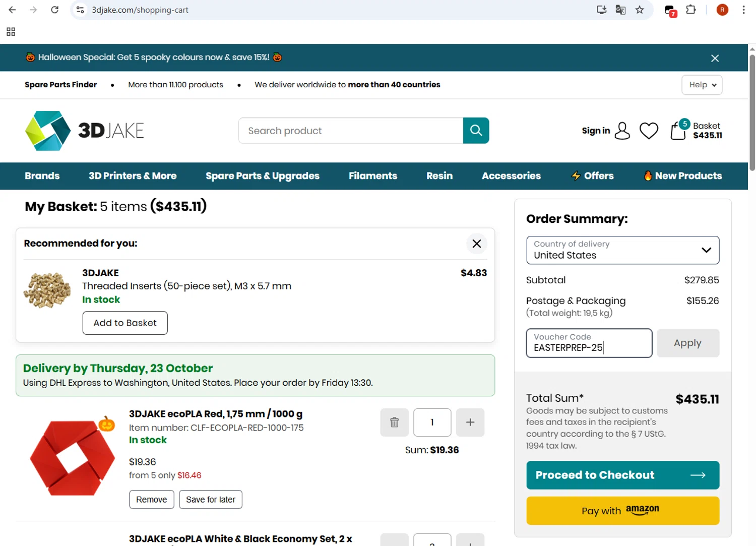
Task: Click the address bar URL 3djake.com/shopping-cart
Action: 140,10
